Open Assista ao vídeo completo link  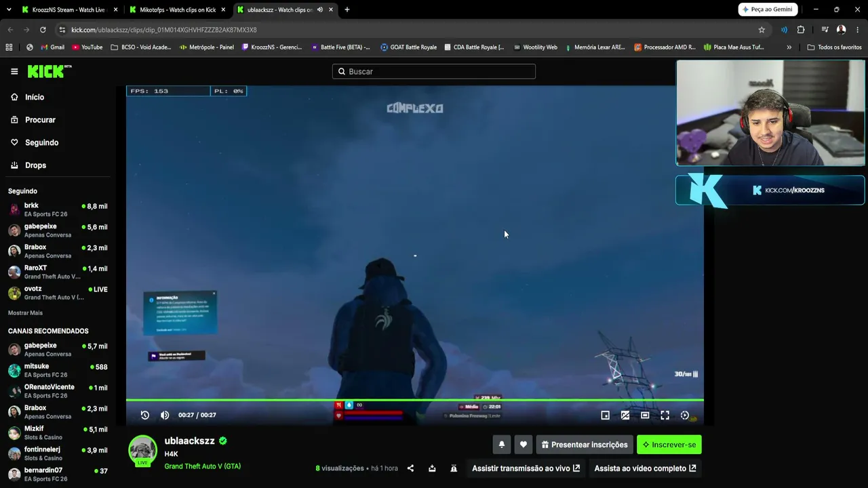click(645, 468)
